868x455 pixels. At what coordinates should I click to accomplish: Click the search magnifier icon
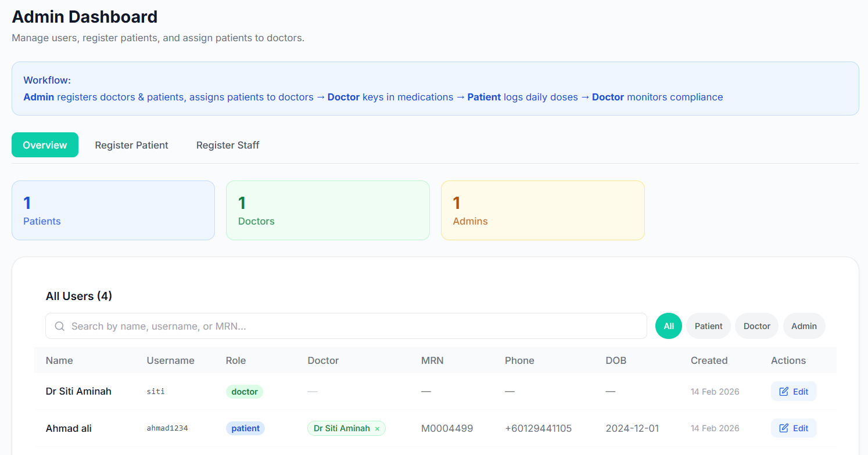(59, 326)
